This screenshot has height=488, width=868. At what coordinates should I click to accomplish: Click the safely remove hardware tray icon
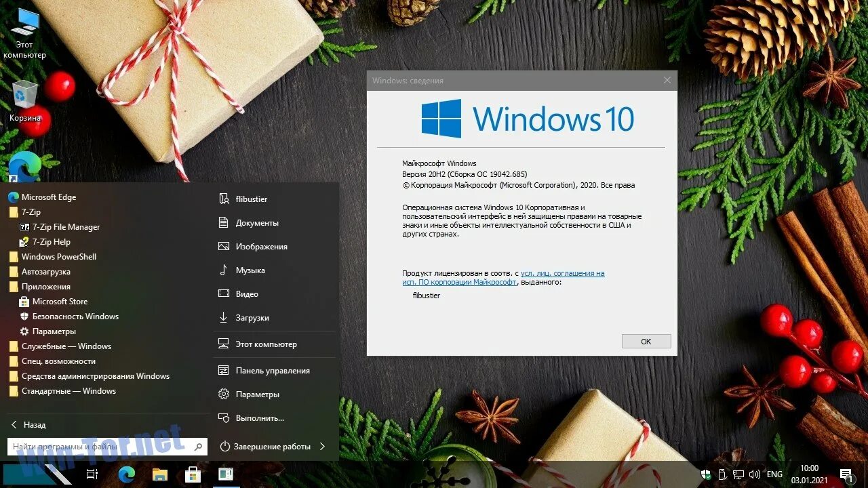coord(722,474)
